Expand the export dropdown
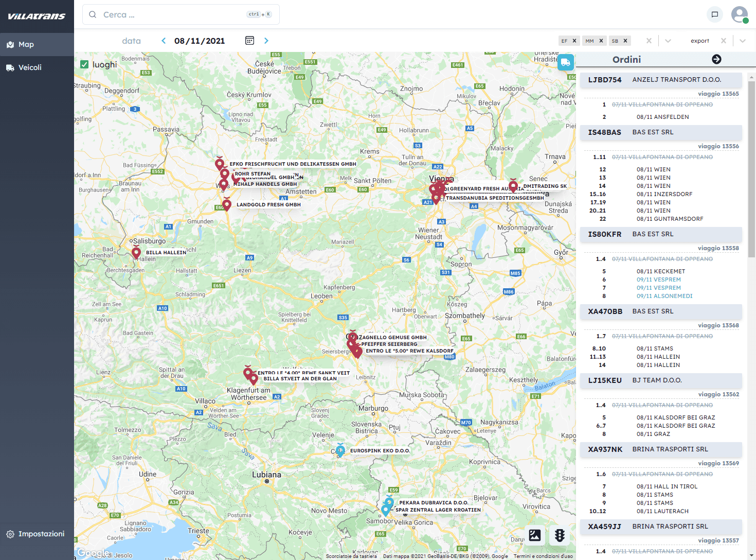 (x=743, y=41)
